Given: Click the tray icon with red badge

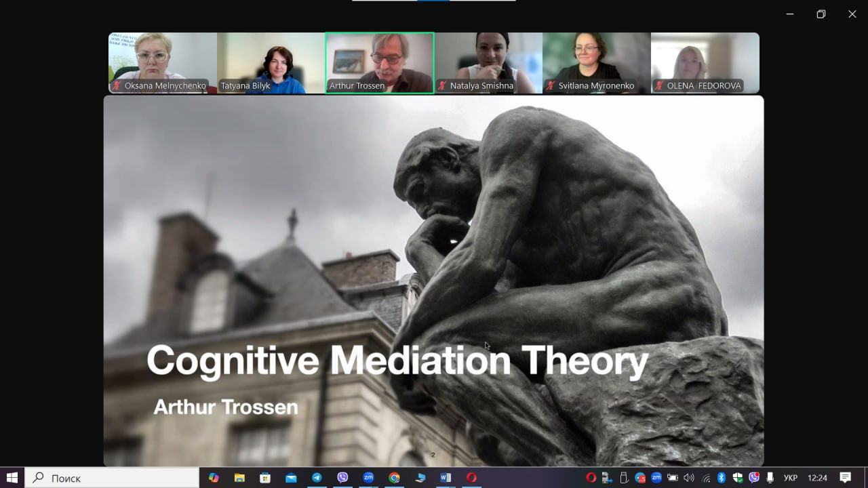Looking at the screenshot, I should point(640,478).
